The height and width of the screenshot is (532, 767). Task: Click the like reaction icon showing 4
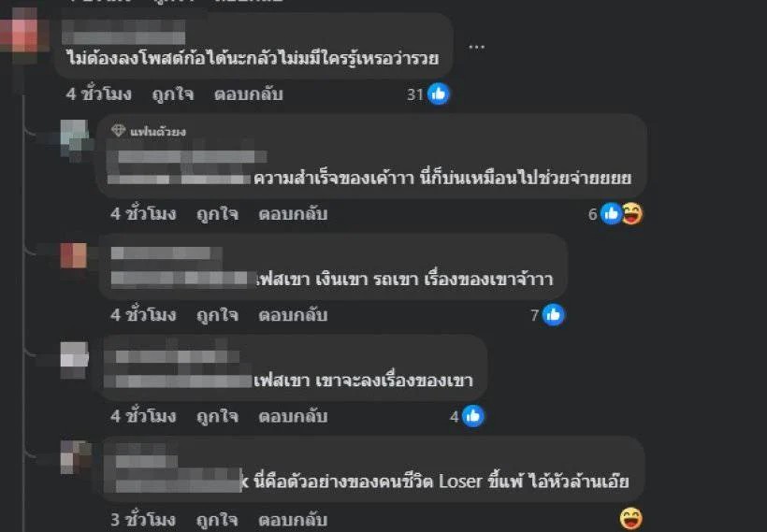473,416
